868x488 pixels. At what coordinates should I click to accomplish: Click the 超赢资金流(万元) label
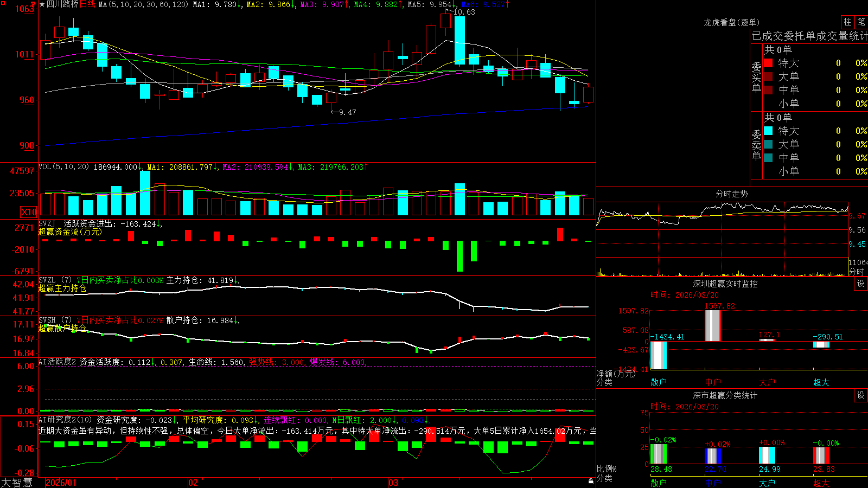(x=70, y=232)
